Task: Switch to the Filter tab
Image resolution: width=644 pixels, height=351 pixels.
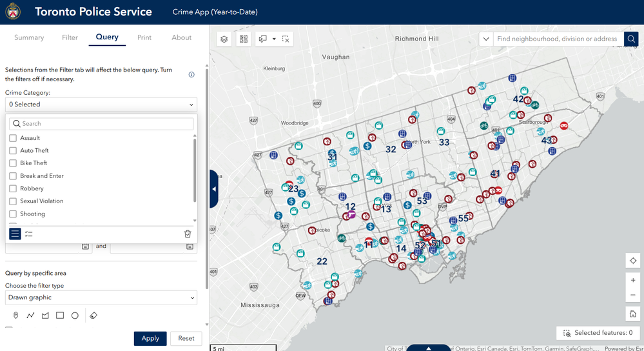Action: coord(70,37)
